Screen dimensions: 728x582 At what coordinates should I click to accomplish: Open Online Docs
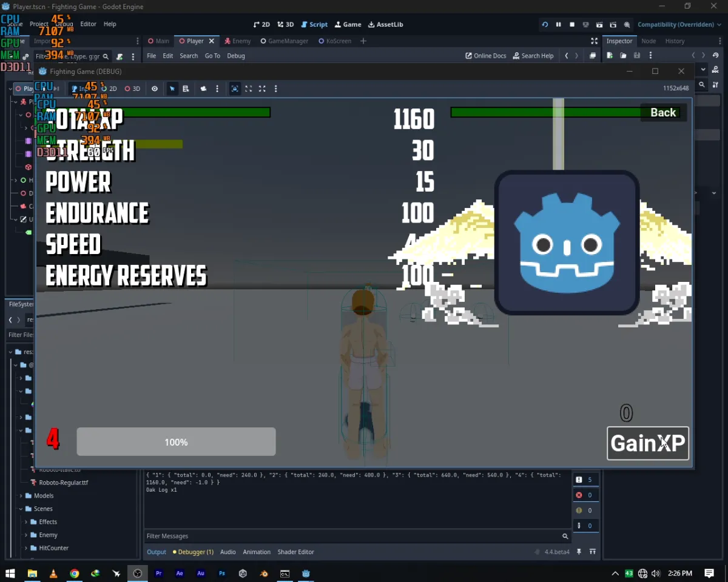point(485,56)
